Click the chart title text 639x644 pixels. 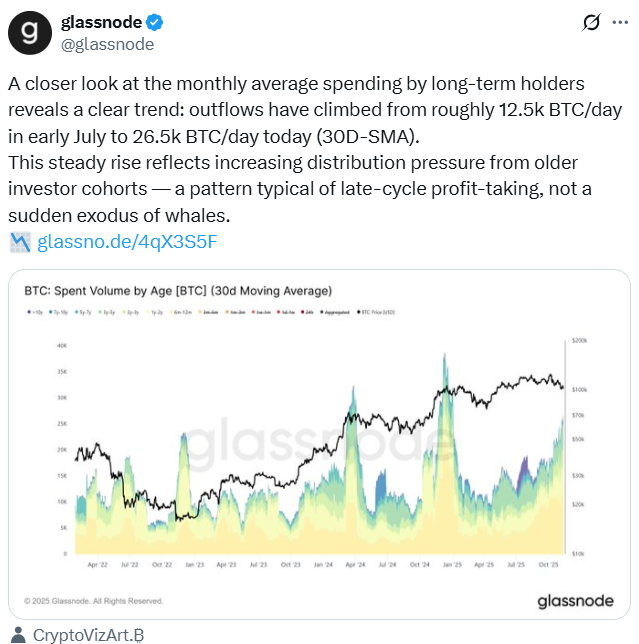click(x=178, y=291)
